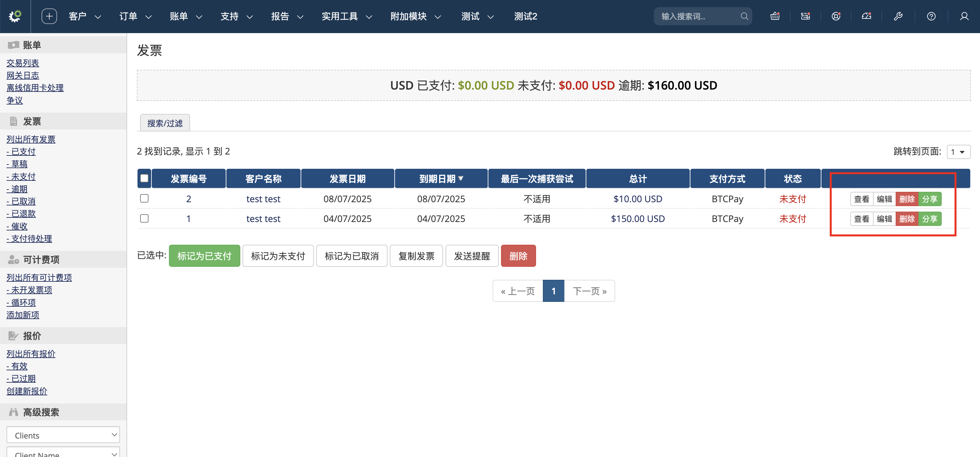Click the question mark help icon
This screenshot has height=457, width=980.
click(931, 16)
